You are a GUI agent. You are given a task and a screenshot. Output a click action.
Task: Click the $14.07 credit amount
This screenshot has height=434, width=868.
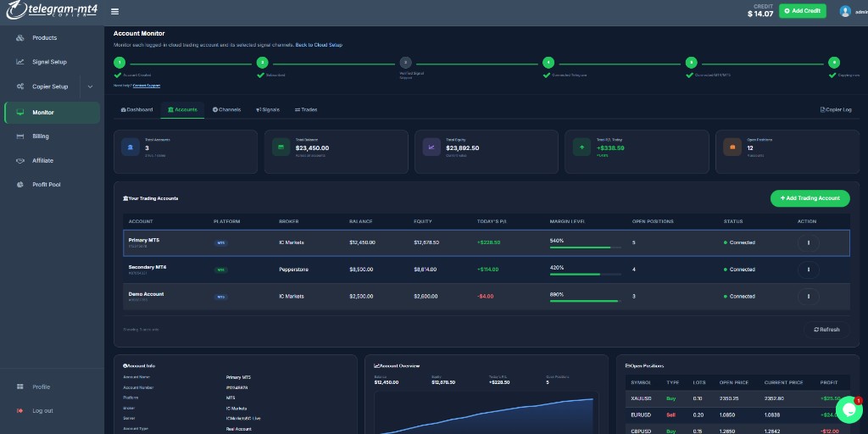(x=760, y=14)
